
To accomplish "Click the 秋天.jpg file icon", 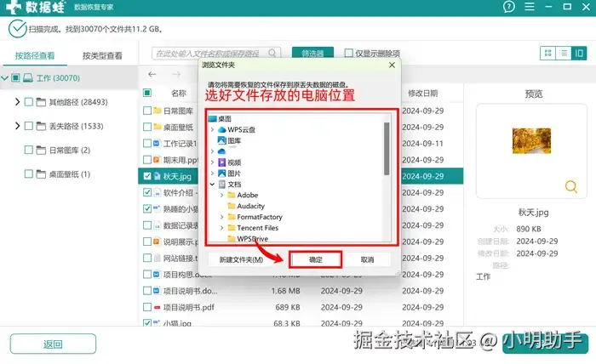I will tap(157, 176).
